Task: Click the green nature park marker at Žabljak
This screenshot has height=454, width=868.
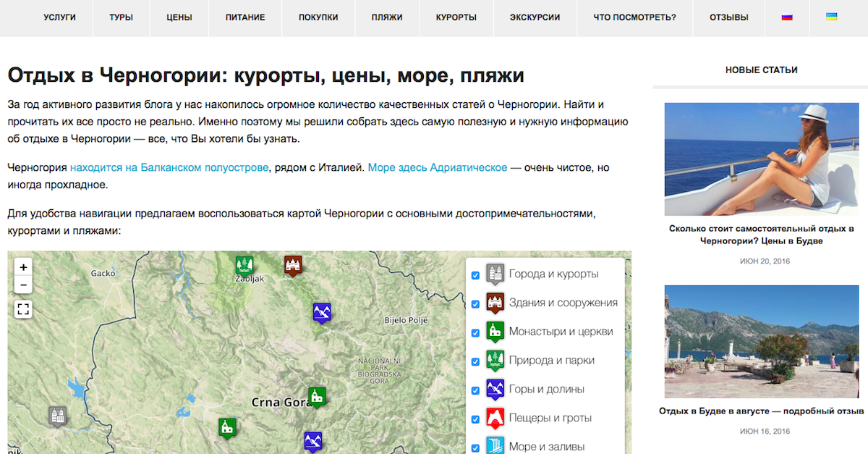Action: coord(244,266)
